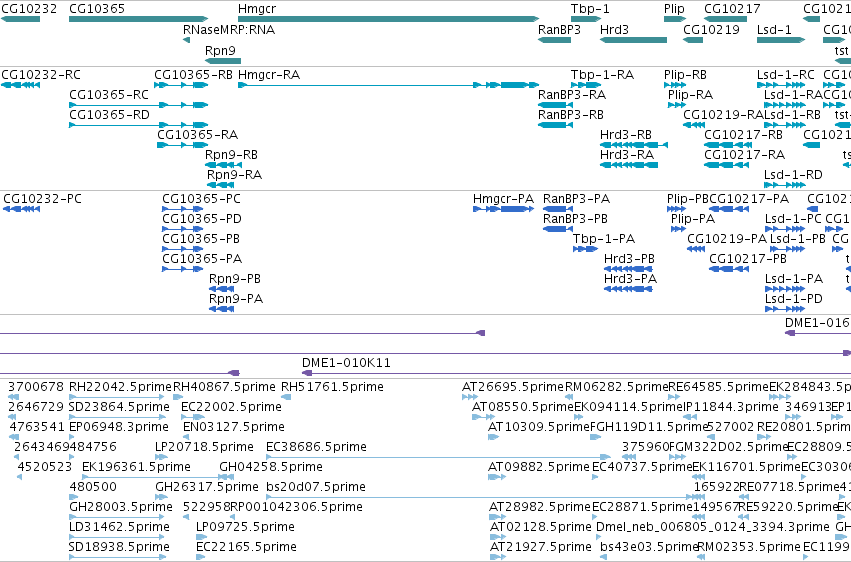
Task: Open the Tbp-1-RA transcript label
Action: [x=602, y=75]
